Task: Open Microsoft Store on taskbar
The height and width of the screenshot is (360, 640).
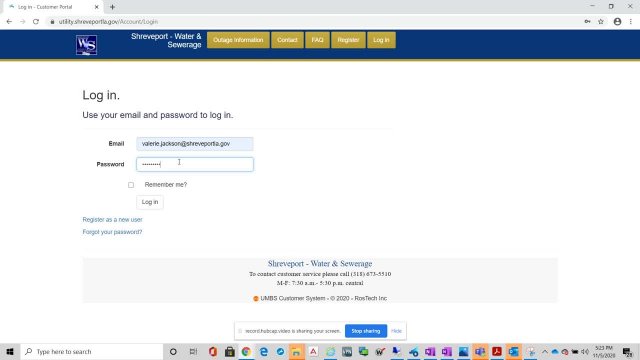Action: (x=229, y=351)
